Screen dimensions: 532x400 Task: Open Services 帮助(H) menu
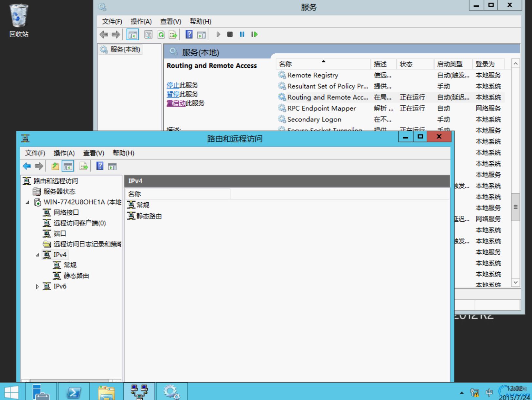200,21
